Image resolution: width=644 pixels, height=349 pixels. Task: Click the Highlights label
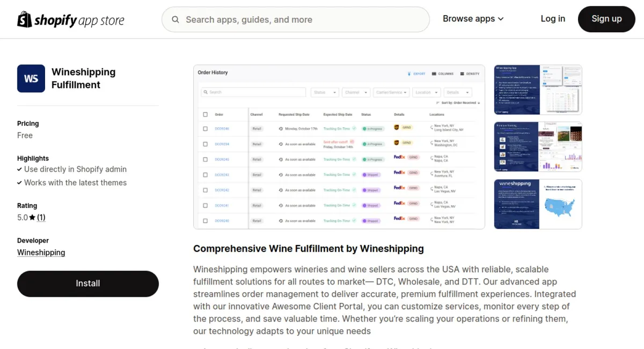33,158
